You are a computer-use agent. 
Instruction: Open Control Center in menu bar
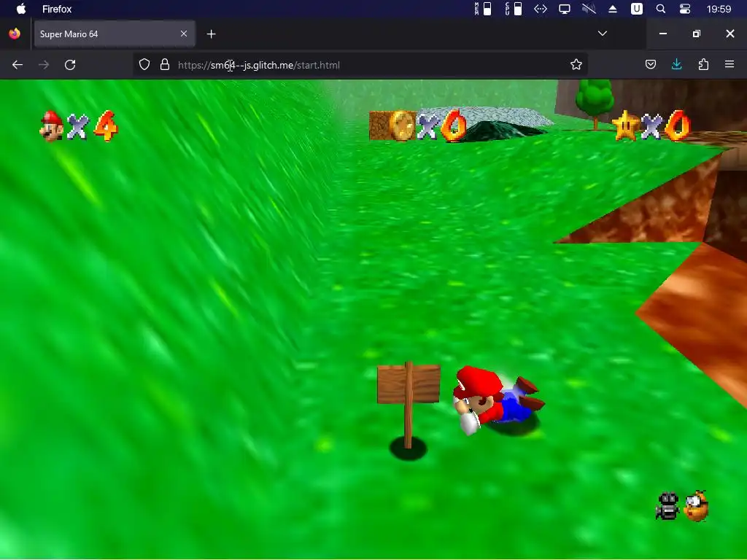[685, 9]
